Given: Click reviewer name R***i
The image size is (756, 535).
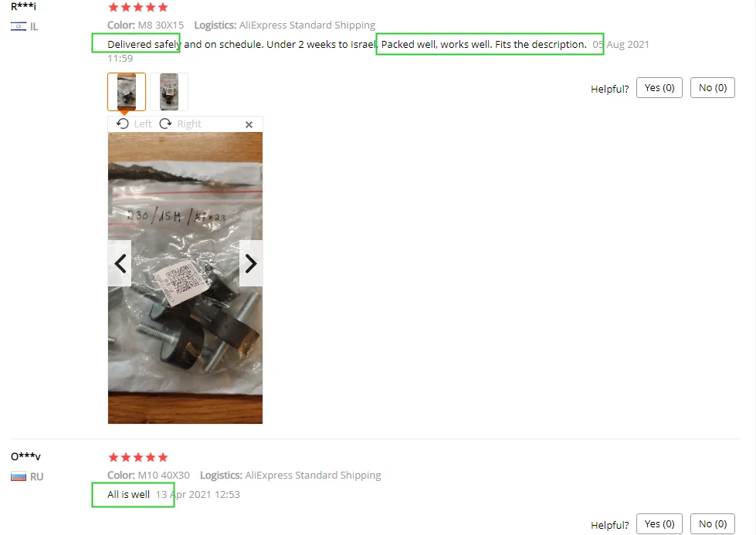Looking at the screenshot, I should [23, 6].
